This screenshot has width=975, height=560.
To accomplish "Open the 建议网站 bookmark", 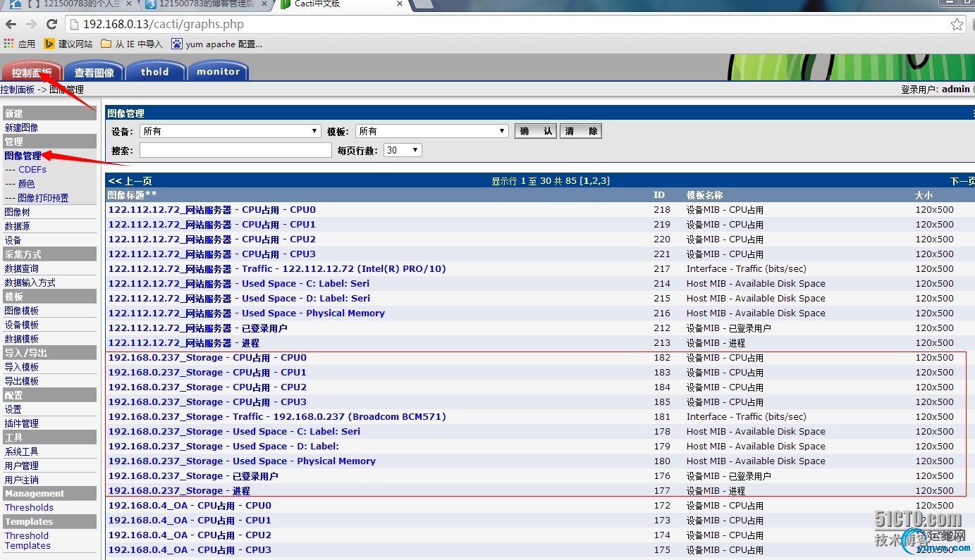I will (x=68, y=44).
